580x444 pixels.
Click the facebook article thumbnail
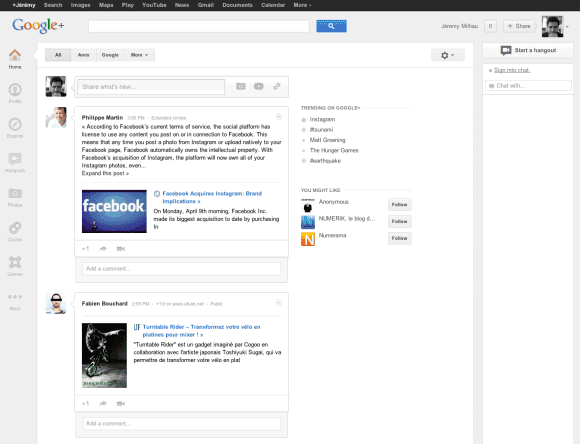coord(114,211)
